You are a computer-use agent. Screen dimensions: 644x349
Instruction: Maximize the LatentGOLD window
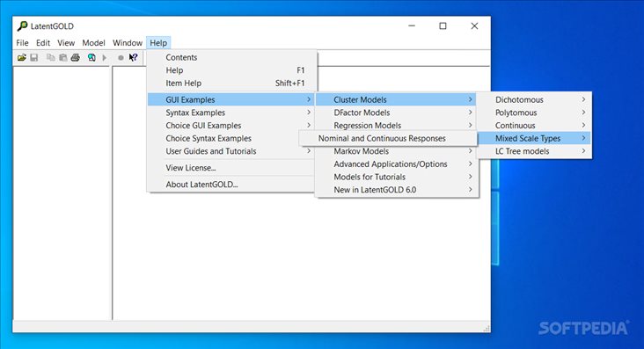click(443, 25)
